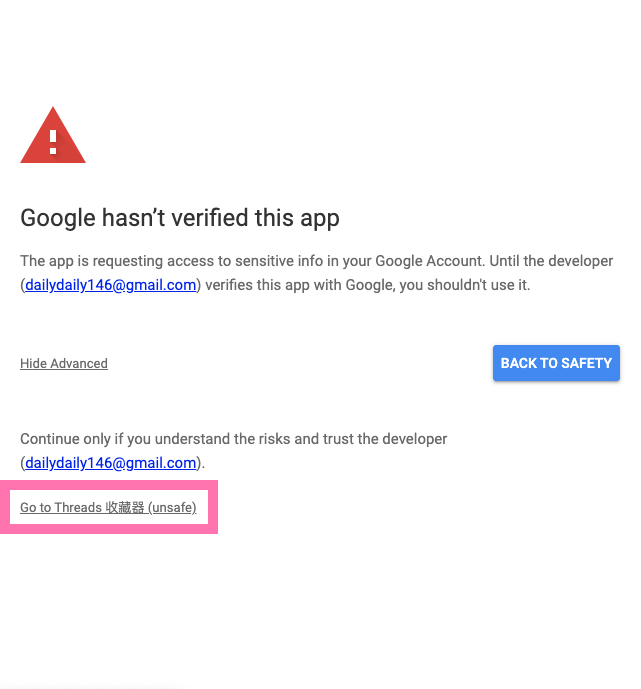Image resolution: width=641 pixels, height=689 pixels.
Task: Click the red warning triangle icon
Action: [53, 135]
